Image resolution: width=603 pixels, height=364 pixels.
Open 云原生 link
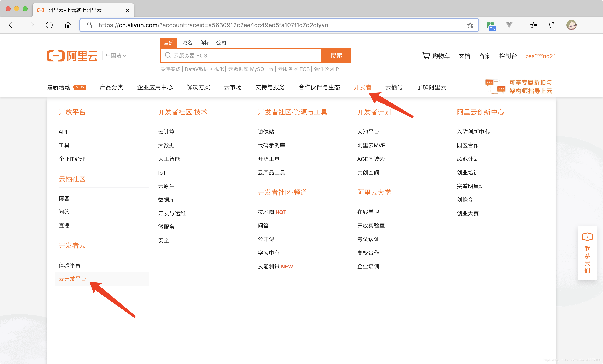coord(166,186)
